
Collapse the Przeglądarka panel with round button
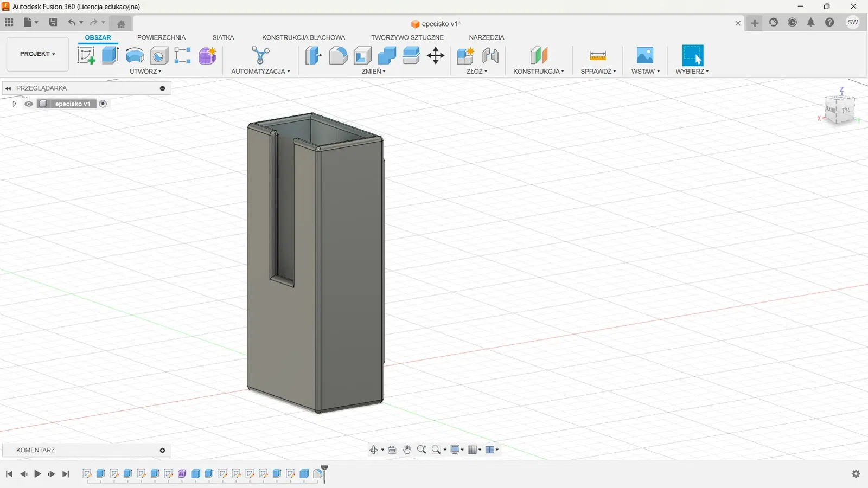tap(162, 88)
